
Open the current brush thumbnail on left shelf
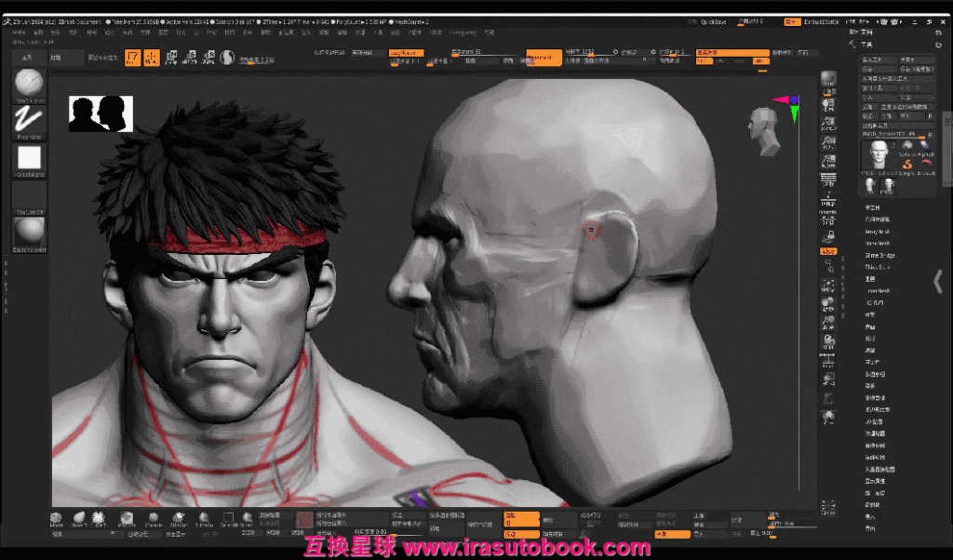coord(29,86)
